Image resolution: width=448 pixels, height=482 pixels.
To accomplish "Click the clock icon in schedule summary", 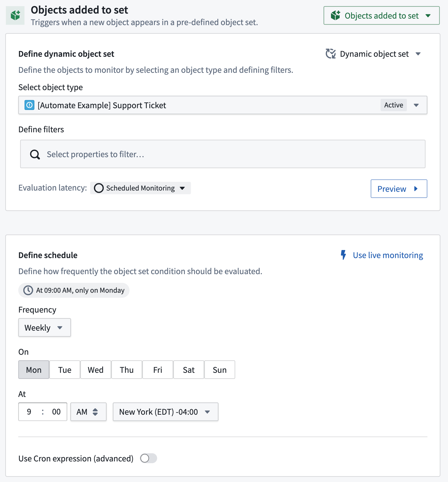I will (x=28, y=290).
